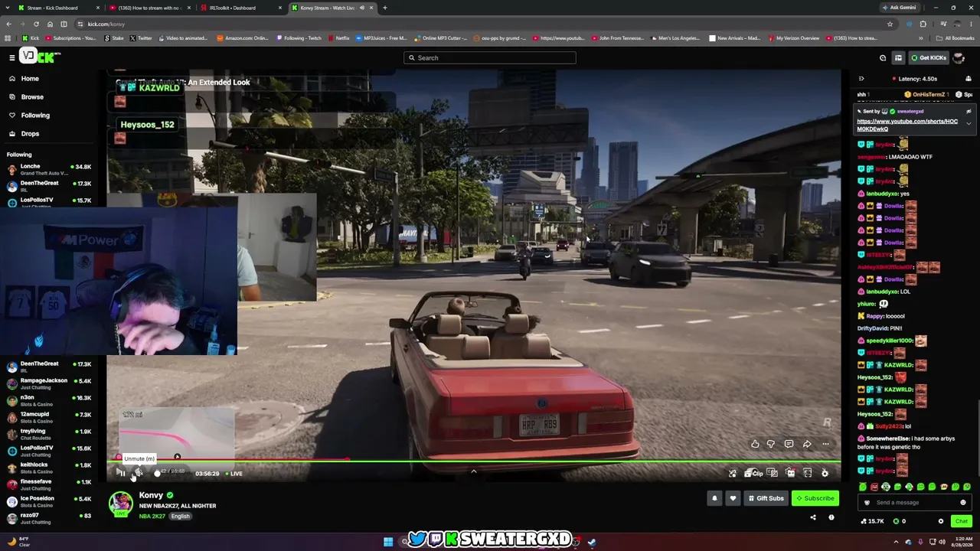Open the pinned YouTube shorts link
Viewport: 980px width, 551px height.
[907, 125]
